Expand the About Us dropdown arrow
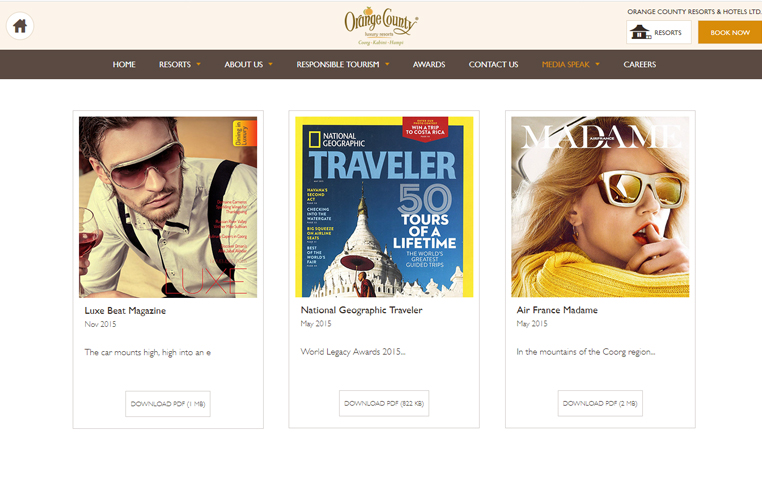Image resolution: width=762 pixels, height=498 pixels. (270, 64)
